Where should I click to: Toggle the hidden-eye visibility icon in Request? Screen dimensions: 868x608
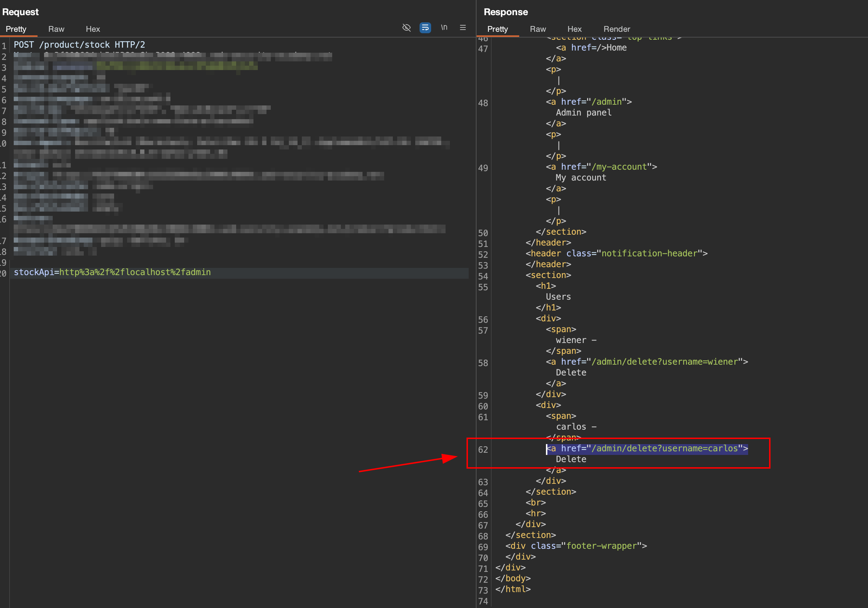point(407,27)
